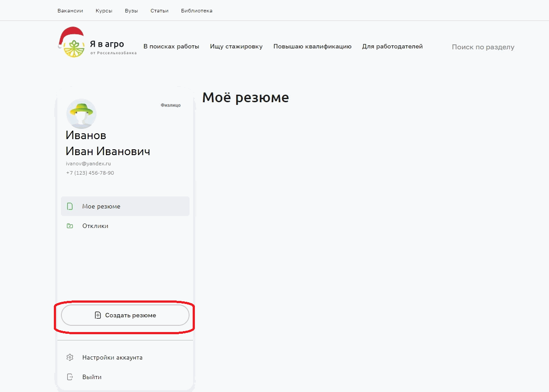Screen dimensions: 549x392
Task: Focus the Поиск по разделу search field
Action: click(483, 47)
